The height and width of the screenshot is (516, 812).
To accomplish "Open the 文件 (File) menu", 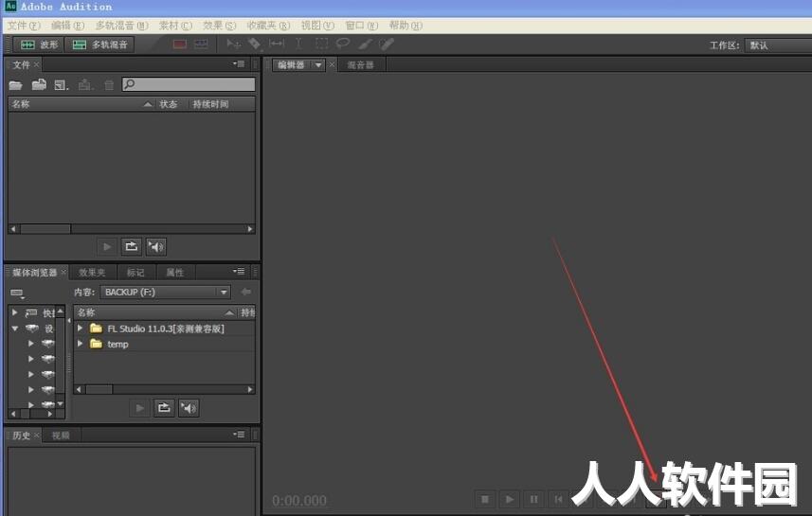I will (x=24, y=26).
